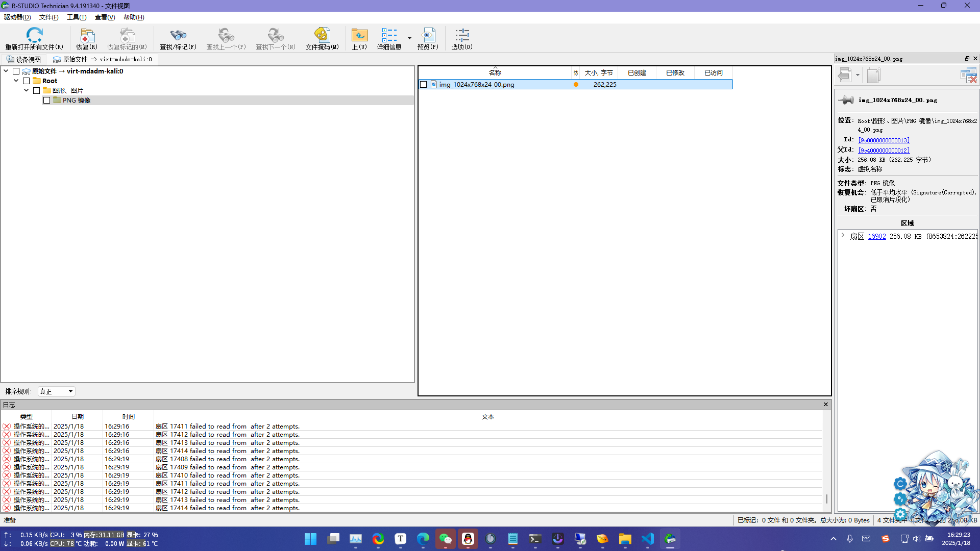Viewport: 980px width, 551px height.
Task: Open WeChat from the taskbar
Action: coord(445,539)
